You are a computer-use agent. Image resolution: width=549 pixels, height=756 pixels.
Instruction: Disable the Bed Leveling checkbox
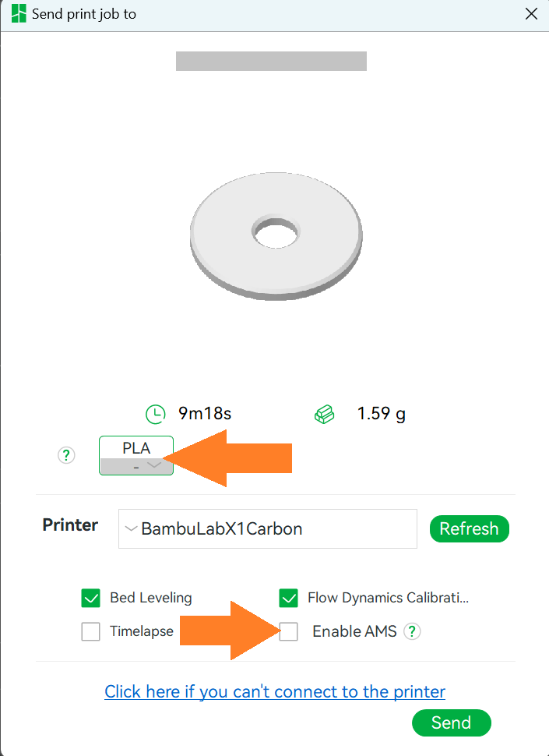(x=91, y=598)
